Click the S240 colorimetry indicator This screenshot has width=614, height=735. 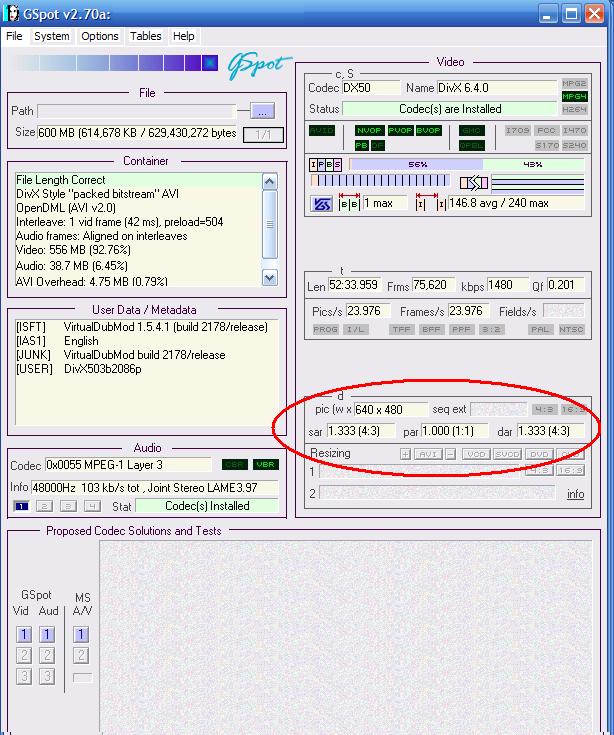[x=574, y=145]
